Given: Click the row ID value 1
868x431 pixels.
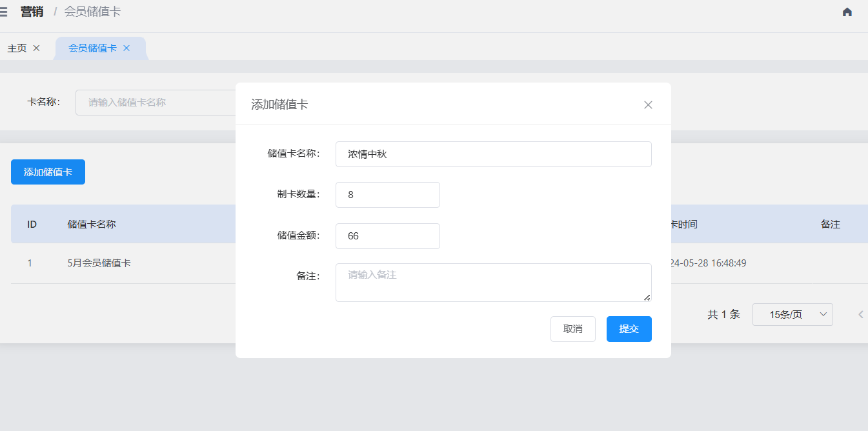Looking at the screenshot, I should [30, 263].
